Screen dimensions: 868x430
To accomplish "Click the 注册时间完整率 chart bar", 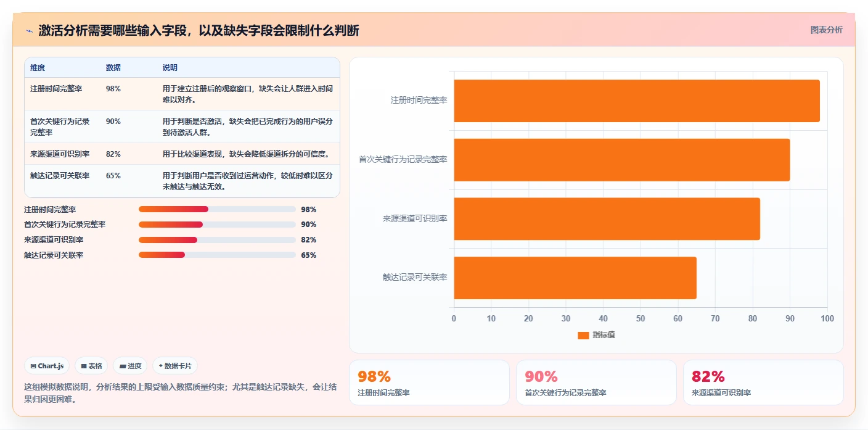I will pyautogui.click(x=637, y=101).
